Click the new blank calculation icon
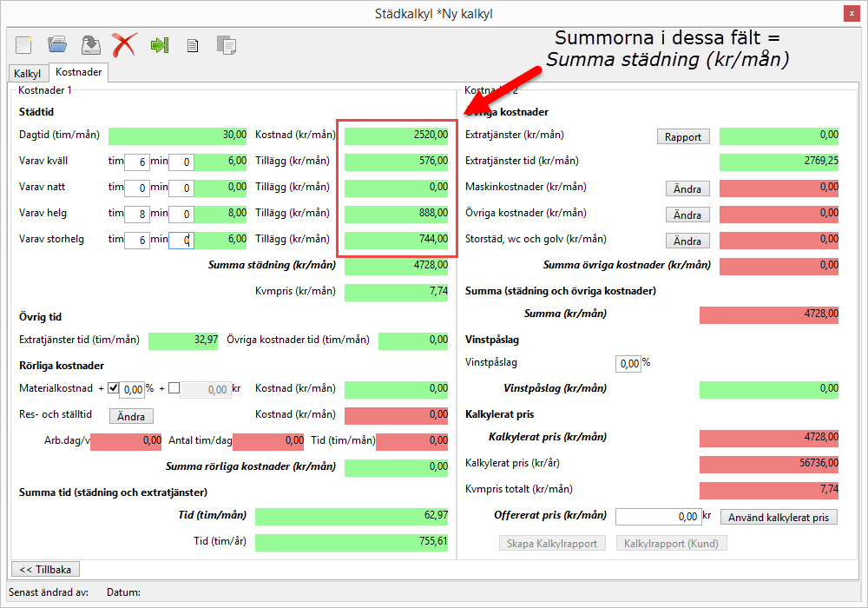This screenshot has width=868, height=608. click(24, 44)
